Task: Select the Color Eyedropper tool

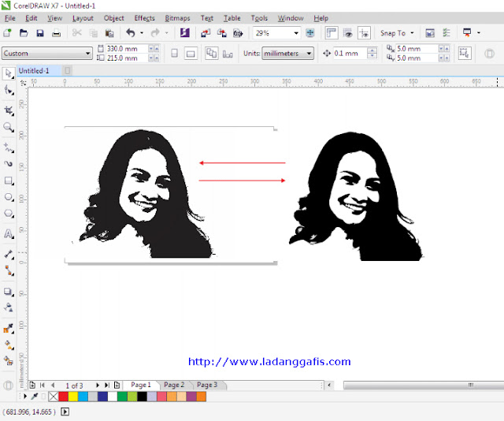Action: coord(9,328)
